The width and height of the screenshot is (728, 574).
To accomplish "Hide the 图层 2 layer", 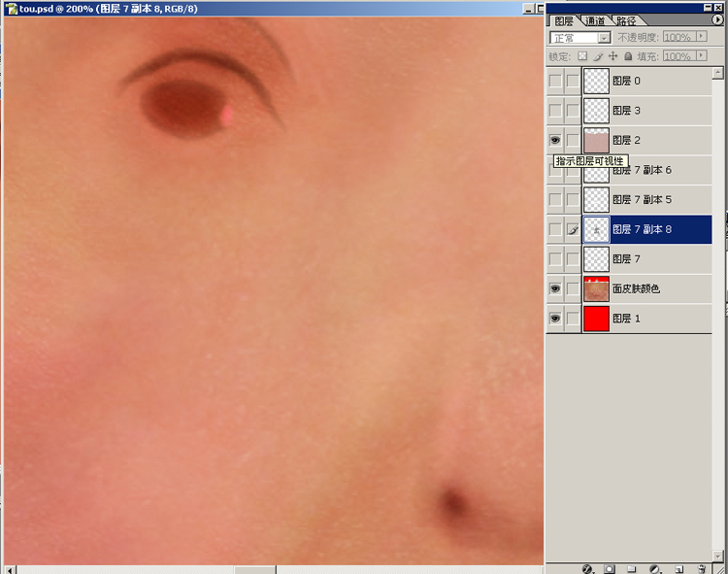I will (x=555, y=141).
